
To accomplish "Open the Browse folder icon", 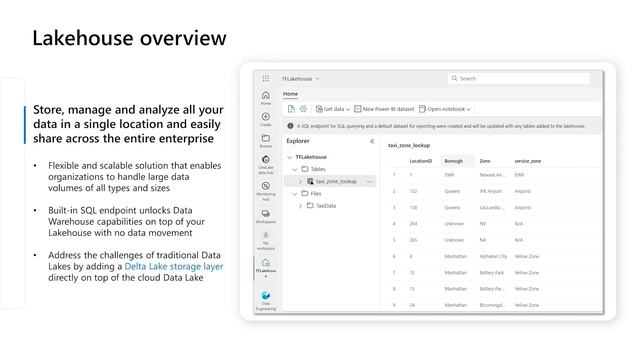I will [266, 140].
